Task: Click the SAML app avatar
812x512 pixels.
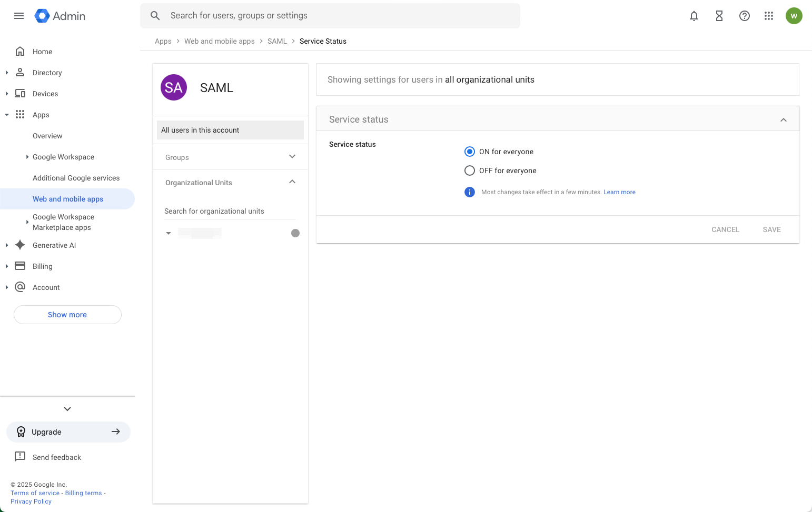Action: 174,87
